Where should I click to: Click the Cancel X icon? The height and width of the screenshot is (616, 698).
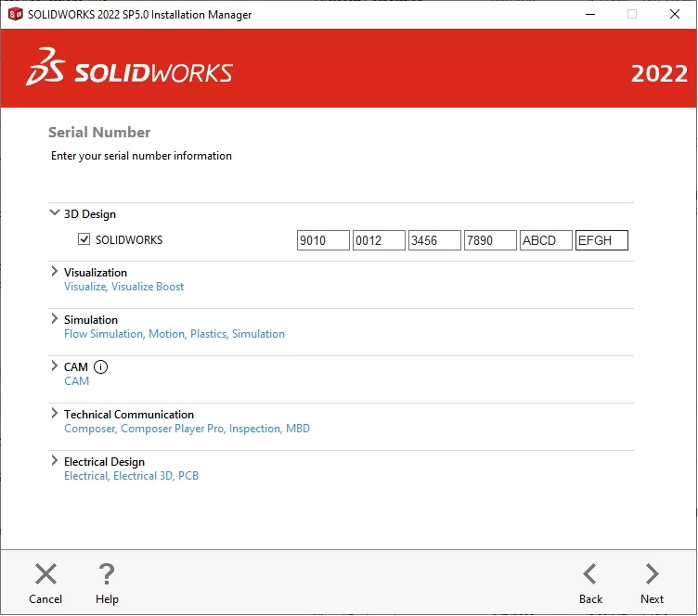click(x=45, y=573)
